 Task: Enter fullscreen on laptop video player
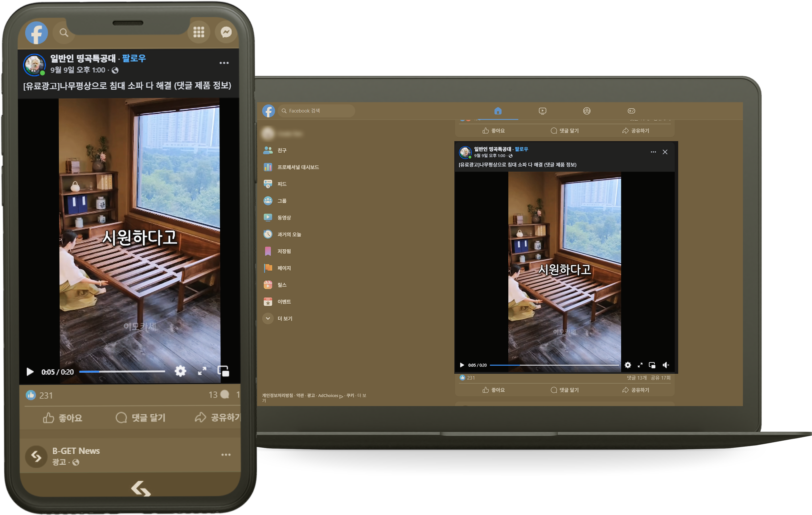pos(640,365)
